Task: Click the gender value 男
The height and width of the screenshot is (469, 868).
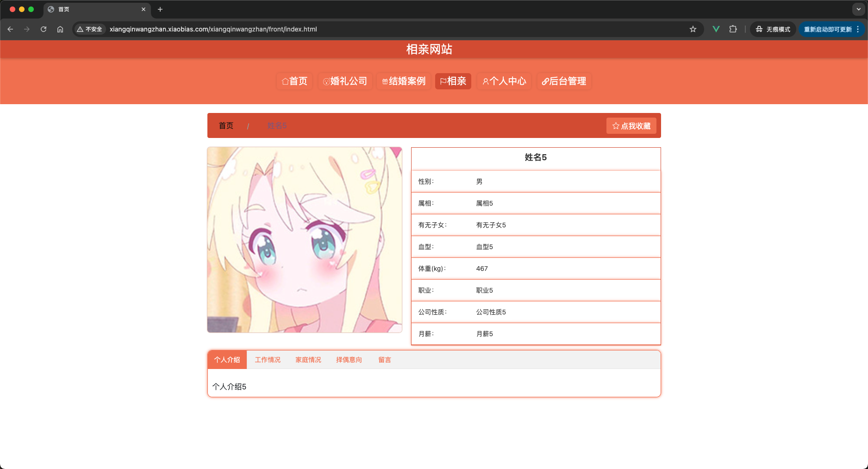Action: click(x=480, y=181)
